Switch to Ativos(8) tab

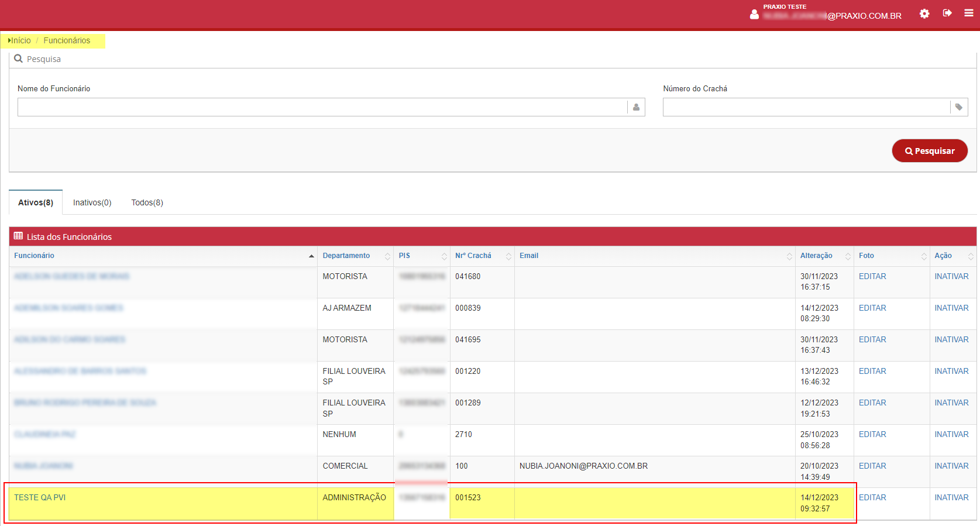pyautogui.click(x=36, y=202)
